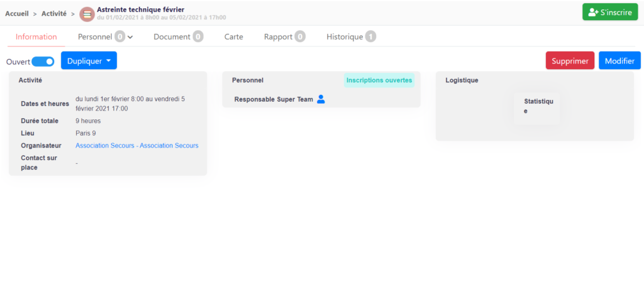The width and height of the screenshot is (644, 282).
Task: Click the caret arrow on Dupliquer
Action: click(x=108, y=61)
